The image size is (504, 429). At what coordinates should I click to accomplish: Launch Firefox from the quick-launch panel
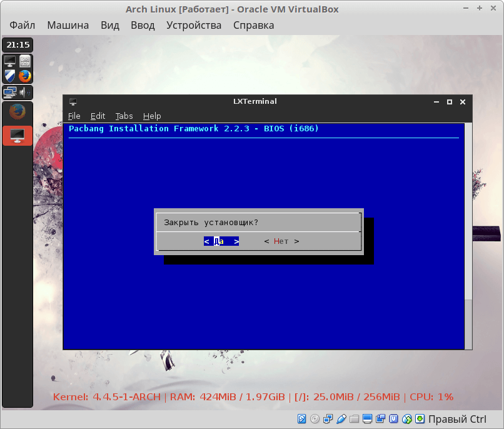click(x=25, y=76)
